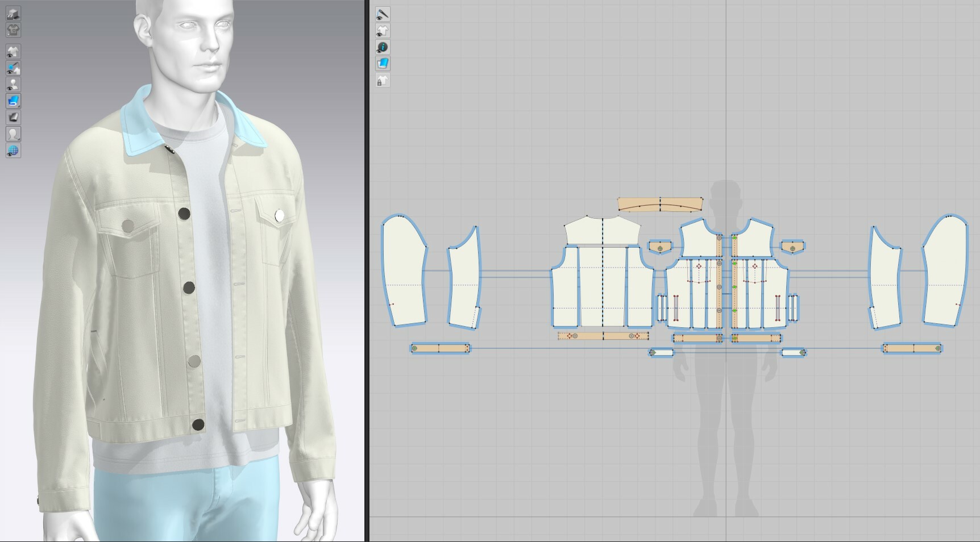Toggle 3D garment visibility with the shirt icon
980x542 pixels.
[x=14, y=52]
